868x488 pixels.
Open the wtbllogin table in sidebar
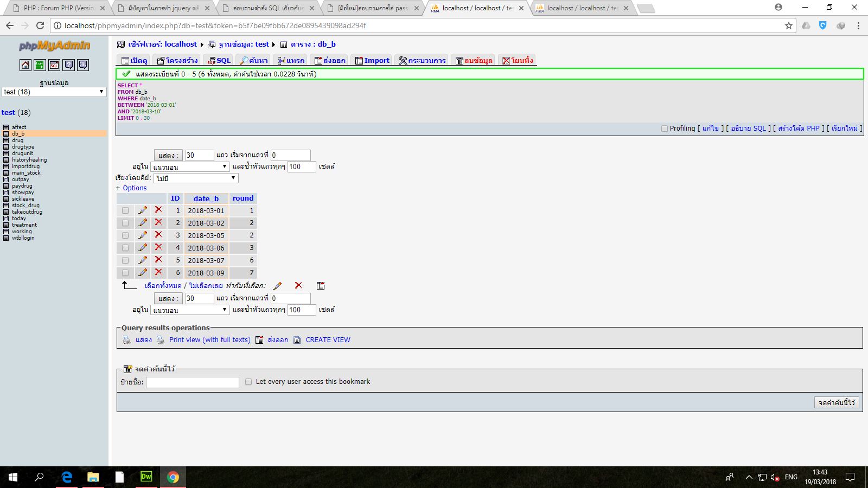[23, 238]
